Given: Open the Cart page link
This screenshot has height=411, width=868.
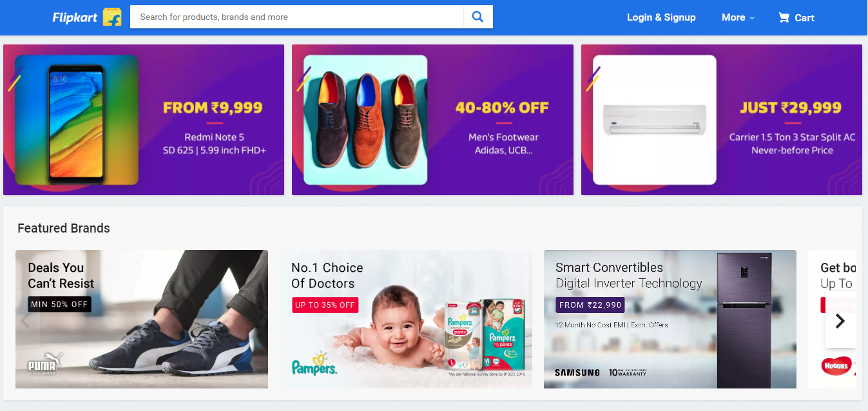Looking at the screenshot, I should [x=804, y=18].
